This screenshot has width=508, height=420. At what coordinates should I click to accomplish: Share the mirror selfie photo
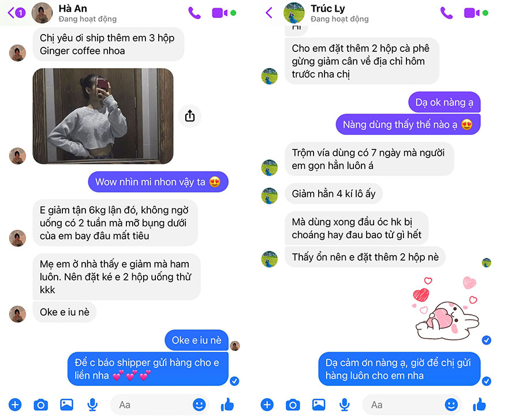190,116
